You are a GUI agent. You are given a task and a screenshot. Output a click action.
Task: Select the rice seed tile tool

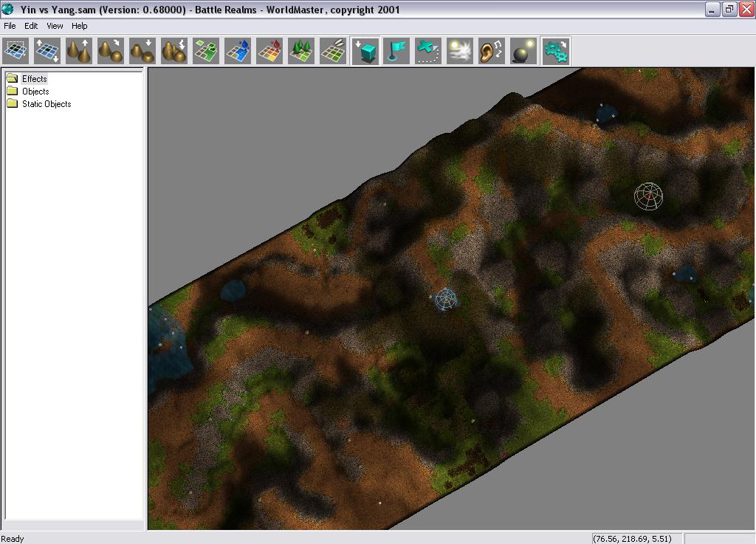tap(334, 51)
